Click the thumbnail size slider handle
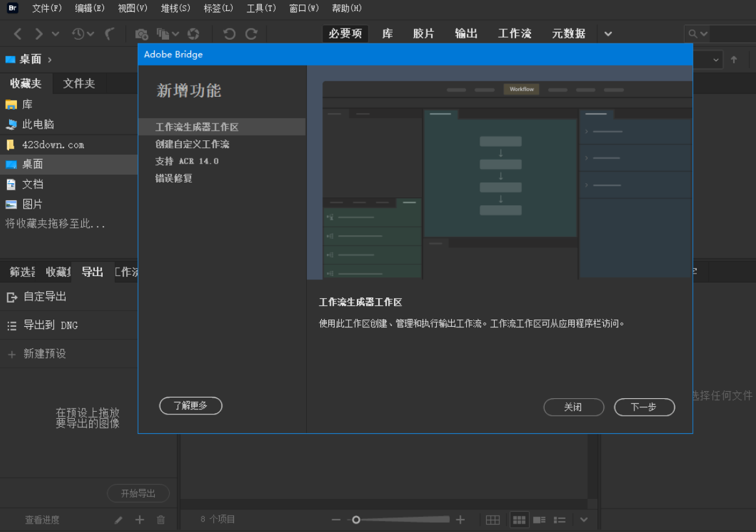This screenshot has width=756, height=532. point(356,520)
